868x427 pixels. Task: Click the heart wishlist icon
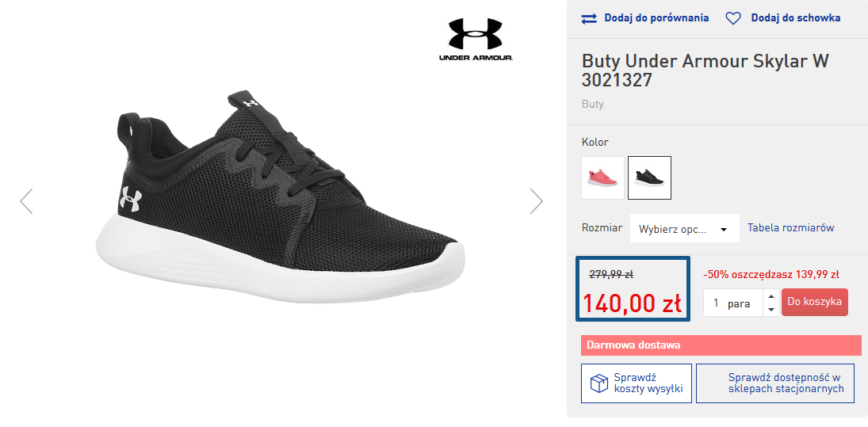point(733,18)
